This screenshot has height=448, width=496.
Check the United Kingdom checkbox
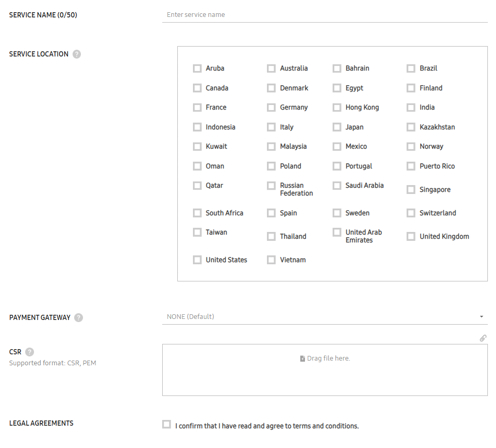(x=411, y=236)
